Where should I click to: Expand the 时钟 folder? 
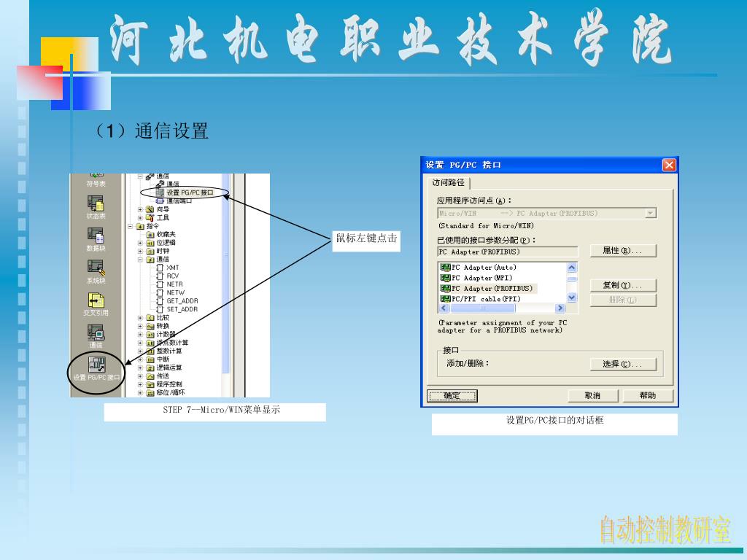140,251
